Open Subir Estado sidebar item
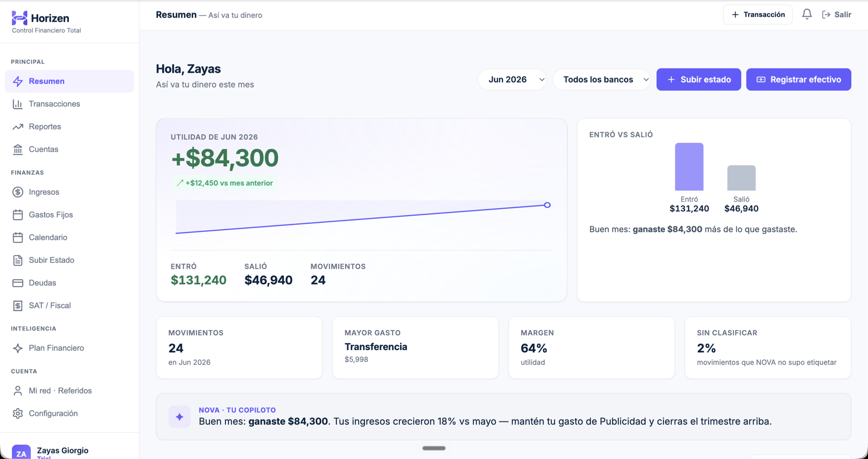The height and width of the screenshot is (459, 868). tap(69, 261)
